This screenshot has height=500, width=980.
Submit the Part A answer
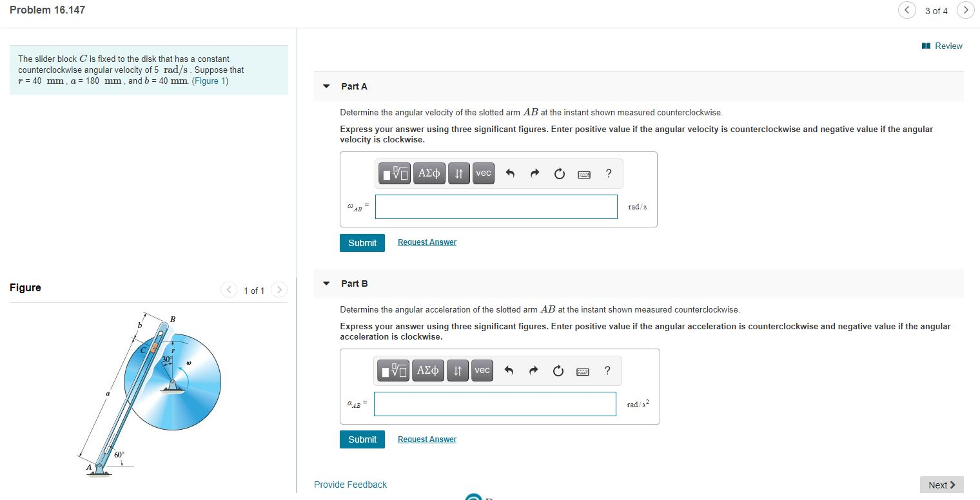362,243
